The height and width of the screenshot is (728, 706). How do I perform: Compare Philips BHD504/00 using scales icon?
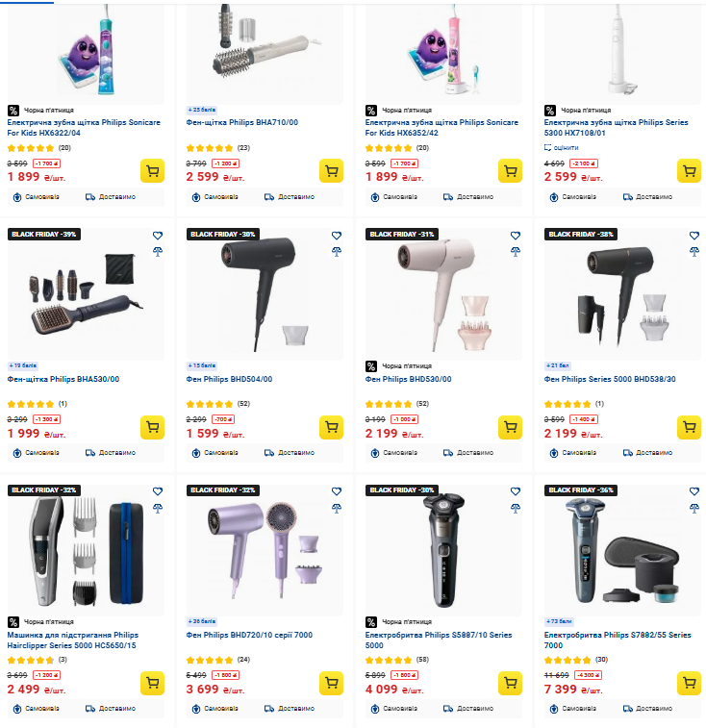tap(337, 252)
